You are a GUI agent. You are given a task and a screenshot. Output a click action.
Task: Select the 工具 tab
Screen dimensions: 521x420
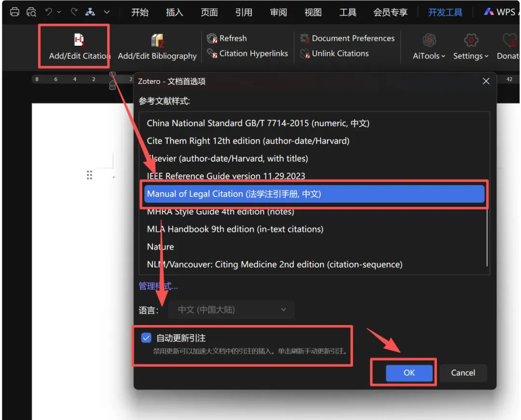point(348,12)
